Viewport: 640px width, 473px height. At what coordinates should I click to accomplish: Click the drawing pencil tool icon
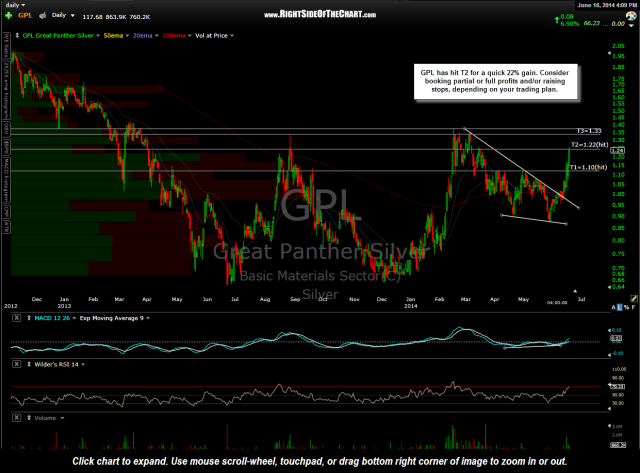[x=633, y=299]
